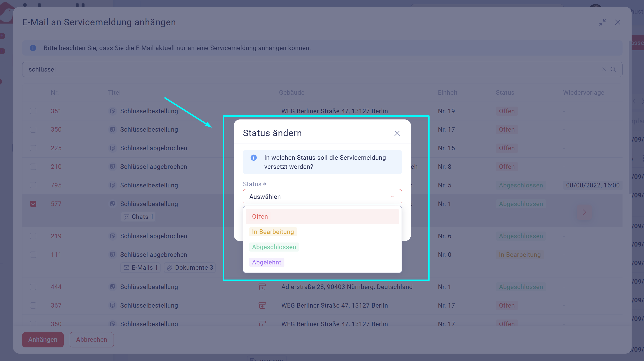
Task: Click the Gebäude column header
Action: tap(292, 93)
